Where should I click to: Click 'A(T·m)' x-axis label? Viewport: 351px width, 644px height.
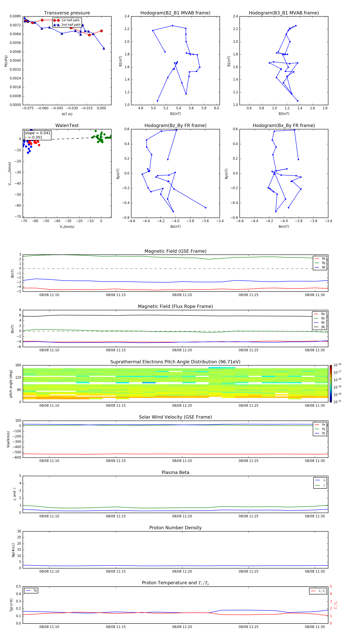67,114
